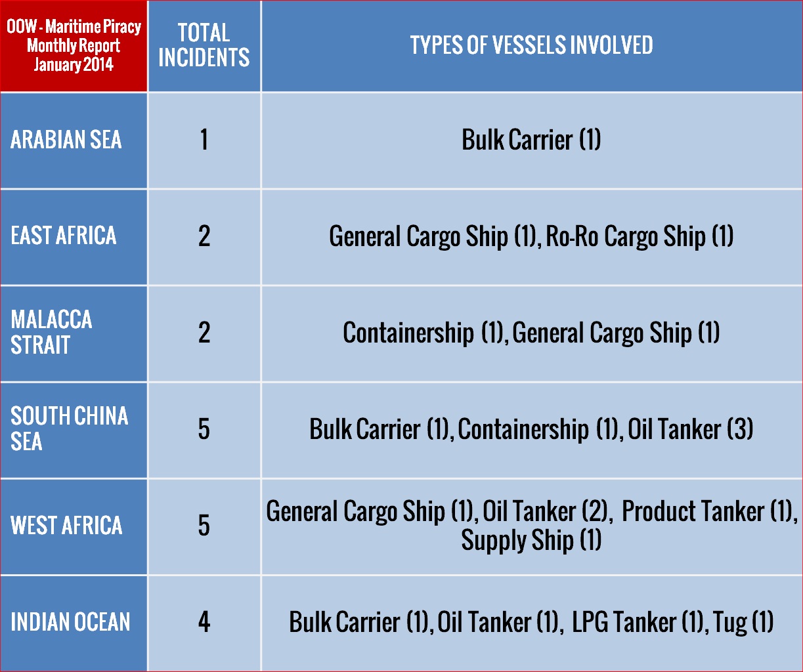Click the red OOW Maritime Piracy Monthly Report header
Viewport: 803px width, 672px height.
coord(74,46)
